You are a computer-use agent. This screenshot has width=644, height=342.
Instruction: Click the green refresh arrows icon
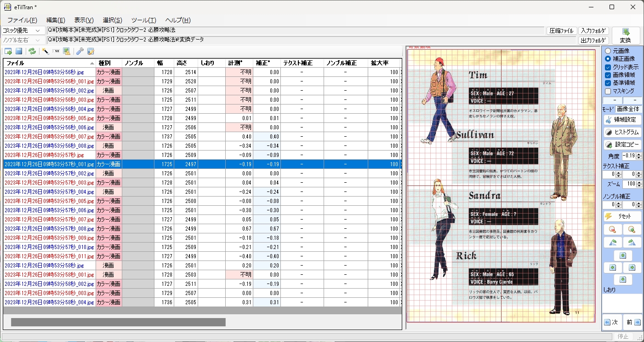pyautogui.click(x=32, y=51)
